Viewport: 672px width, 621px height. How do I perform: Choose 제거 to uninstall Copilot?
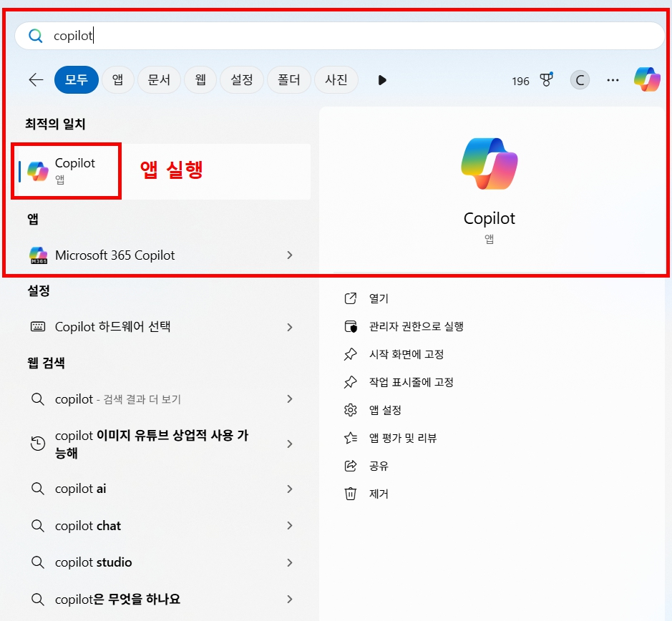point(379,494)
